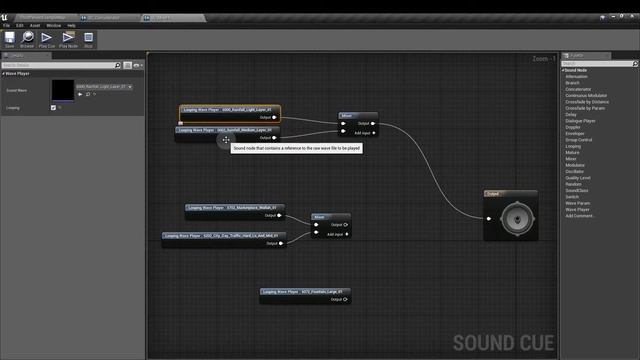Browse to Sound Wave asset magnifier icon
This screenshot has height=360, width=640.
pyautogui.click(x=88, y=94)
